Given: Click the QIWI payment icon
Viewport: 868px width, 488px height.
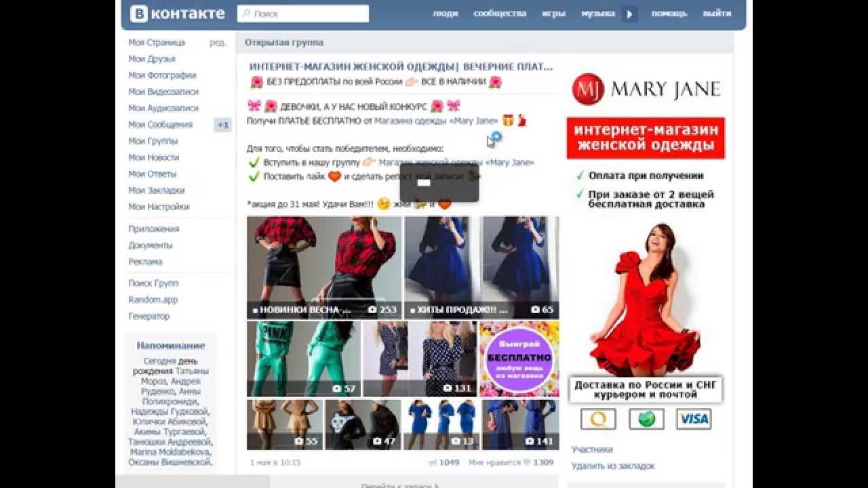Looking at the screenshot, I should [x=598, y=419].
